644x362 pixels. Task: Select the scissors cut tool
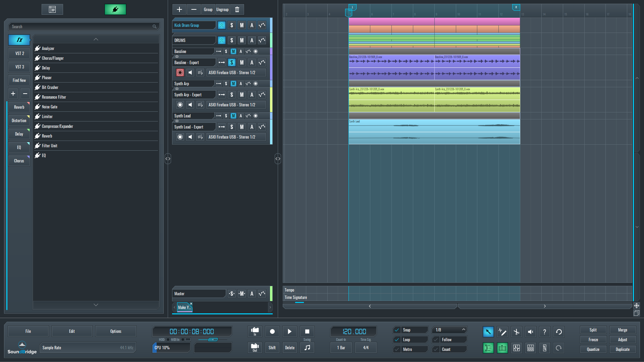pos(517,332)
